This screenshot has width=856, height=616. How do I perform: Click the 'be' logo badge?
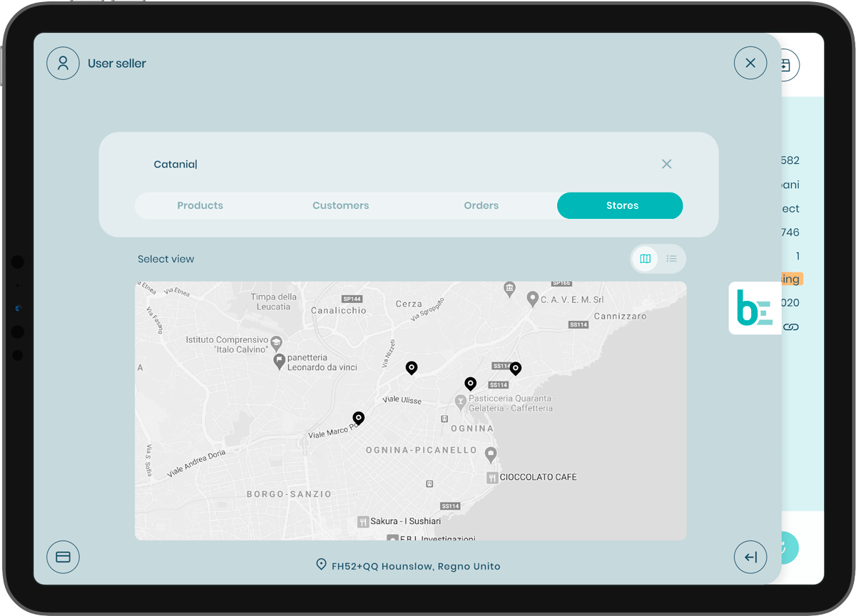[x=755, y=309]
